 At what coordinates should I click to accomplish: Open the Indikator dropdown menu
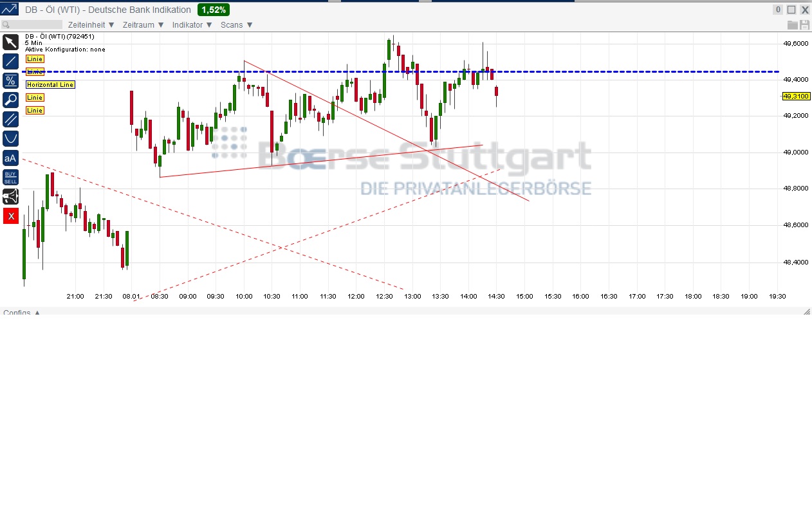[x=192, y=25]
